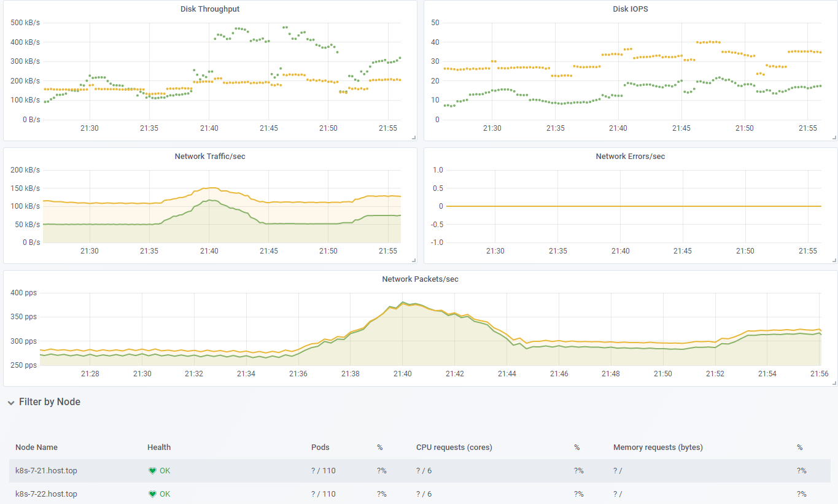Screen dimensions: 838x504
Task: Click the Network Errors/sec panel corner resize handle
Action: pos(834,260)
